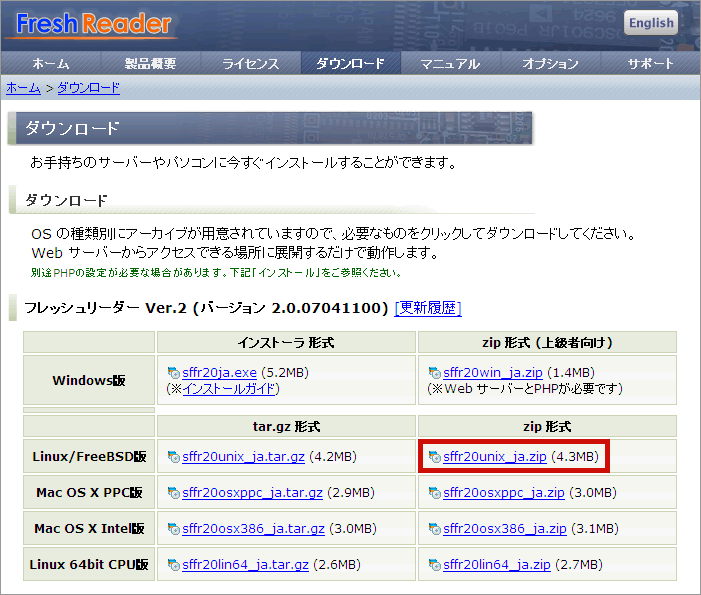Click the zip 形式 (上級者向け) column header

pos(547,343)
